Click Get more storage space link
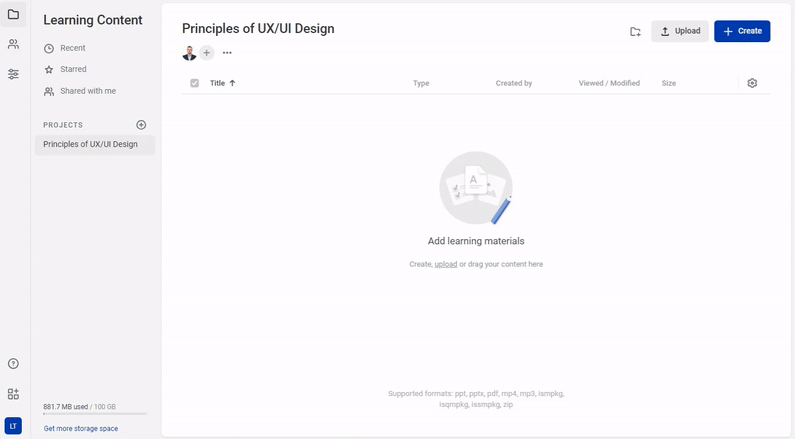This screenshot has height=439, width=795. coord(81,428)
